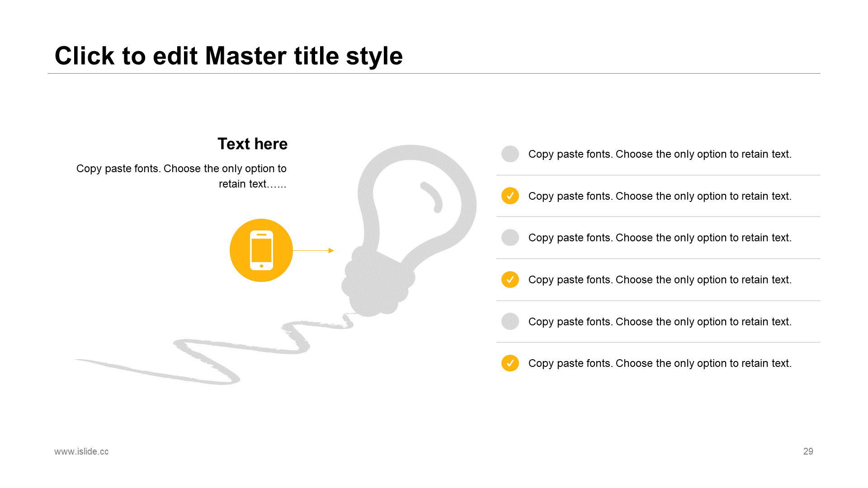
Task: Click the bottom gray unchecked circle
Action: pyautogui.click(x=510, y=321)
